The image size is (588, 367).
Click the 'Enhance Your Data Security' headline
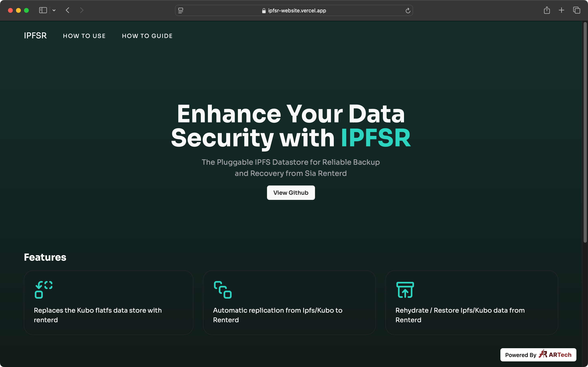(291, 126)
